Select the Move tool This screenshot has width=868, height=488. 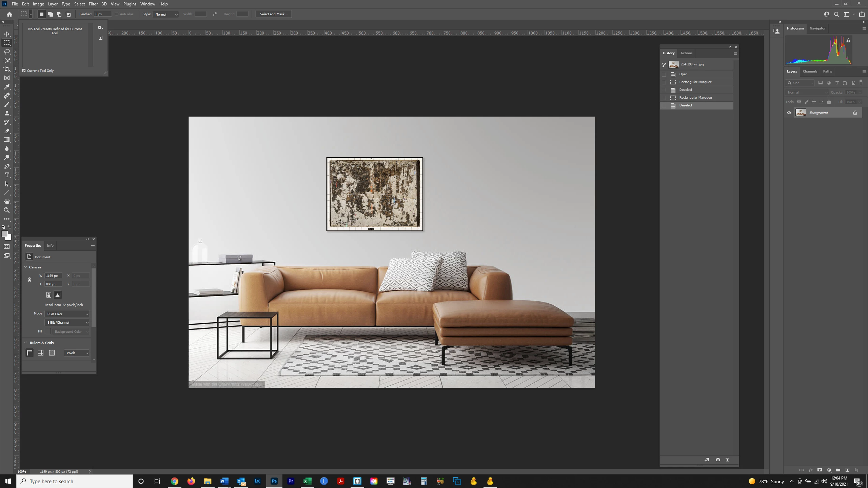point(7,34)
